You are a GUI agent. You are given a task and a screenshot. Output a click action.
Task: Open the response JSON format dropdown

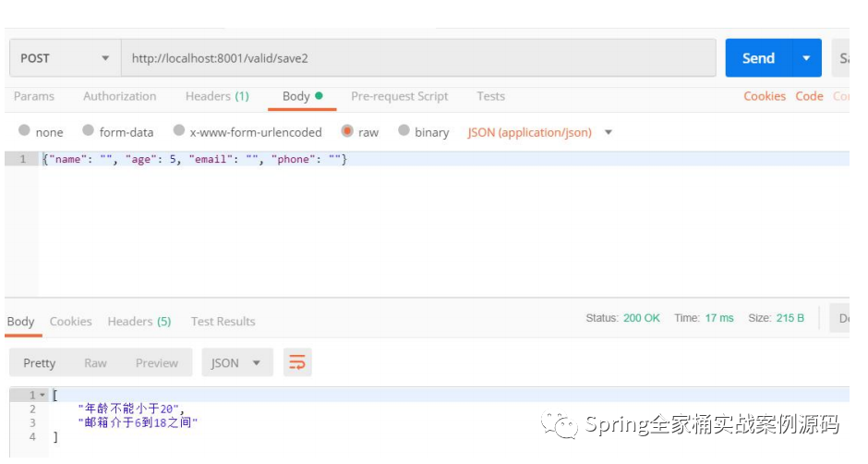pos(237,362)
